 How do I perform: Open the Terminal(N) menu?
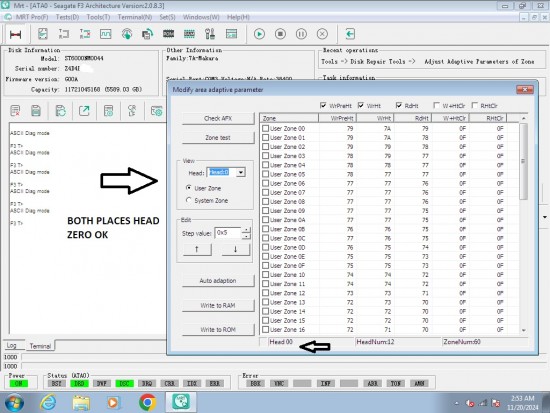click(x=135, y=17)
